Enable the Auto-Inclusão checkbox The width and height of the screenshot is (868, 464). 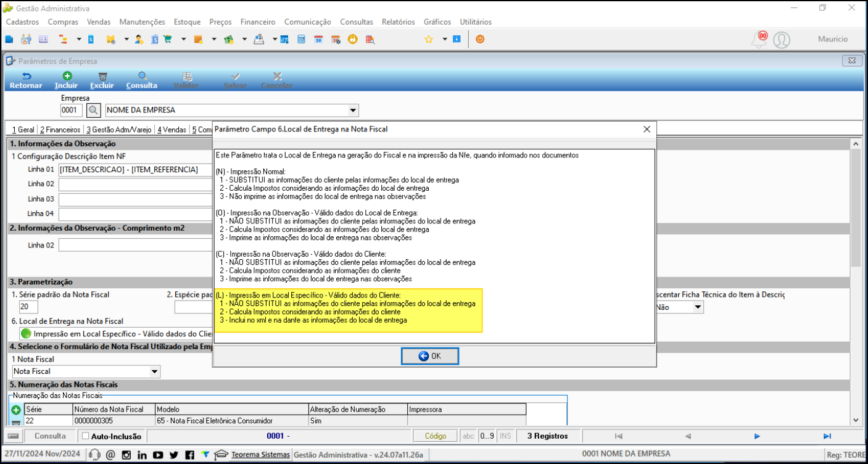[x=86, y=436]
